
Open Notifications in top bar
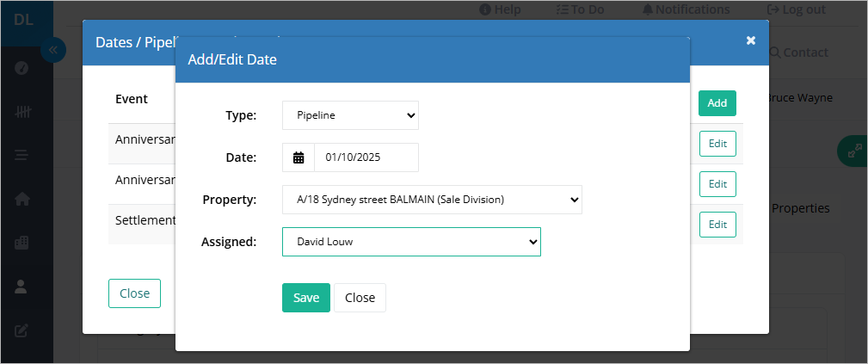(x=686, y=9)
